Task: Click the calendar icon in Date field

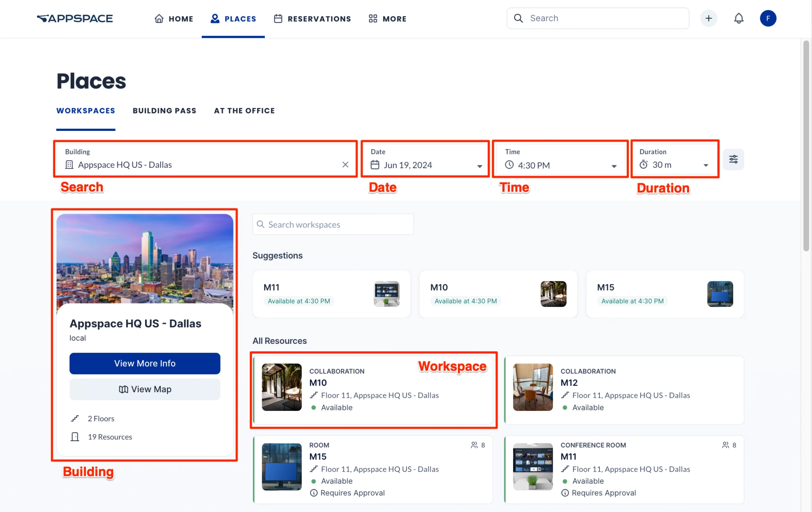Action: (375, 165)
